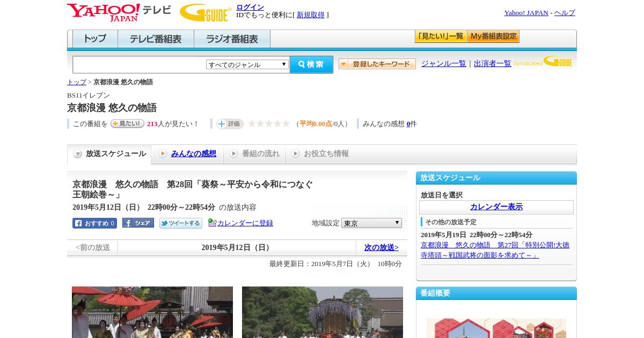Open the カレンダー表示 link
The height and width of the screenshot is (338, 644).
pos(496,207)
